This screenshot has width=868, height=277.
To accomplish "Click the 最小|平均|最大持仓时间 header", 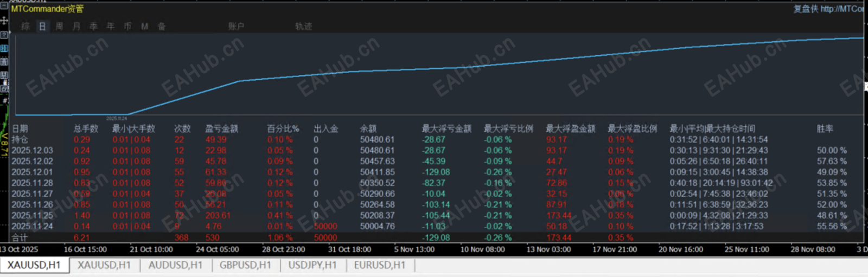I will [x=712, y=128].
